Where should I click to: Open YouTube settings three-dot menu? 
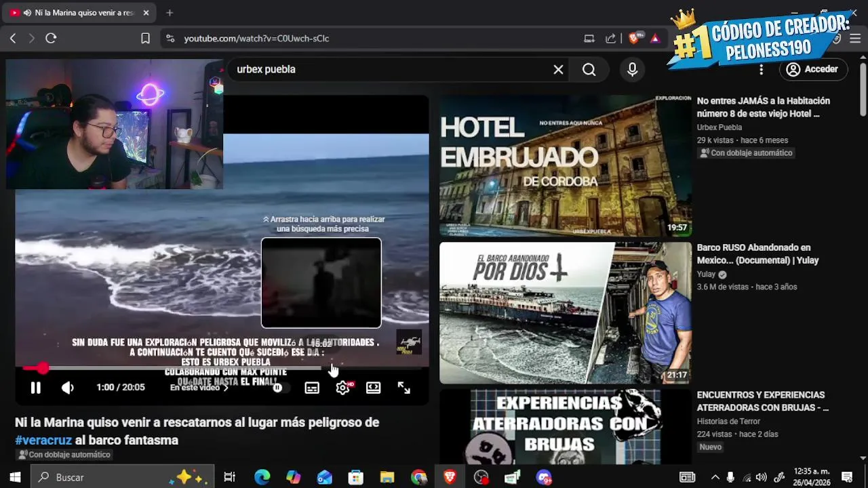[x=762, y=69]
